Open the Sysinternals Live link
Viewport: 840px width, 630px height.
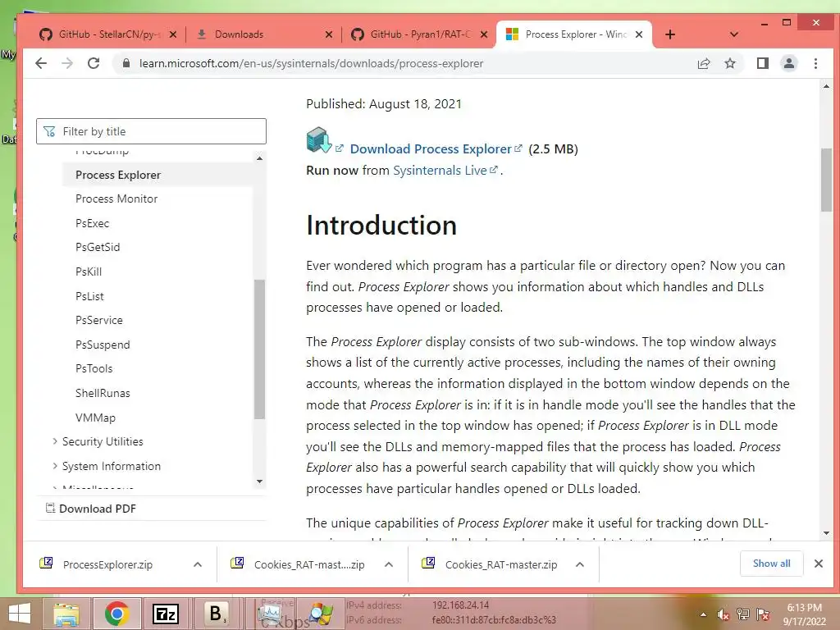[x=440, y=171]
